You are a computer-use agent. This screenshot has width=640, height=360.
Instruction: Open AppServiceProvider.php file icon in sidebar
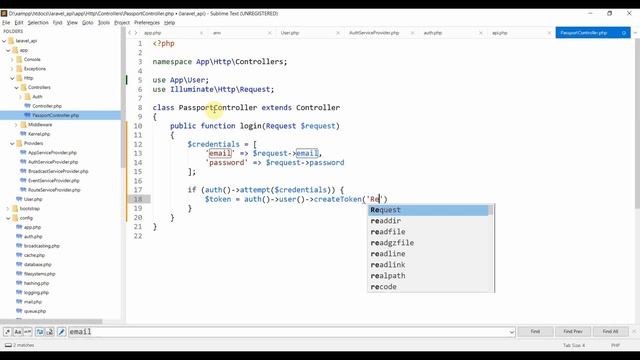[x=23, y=153]
